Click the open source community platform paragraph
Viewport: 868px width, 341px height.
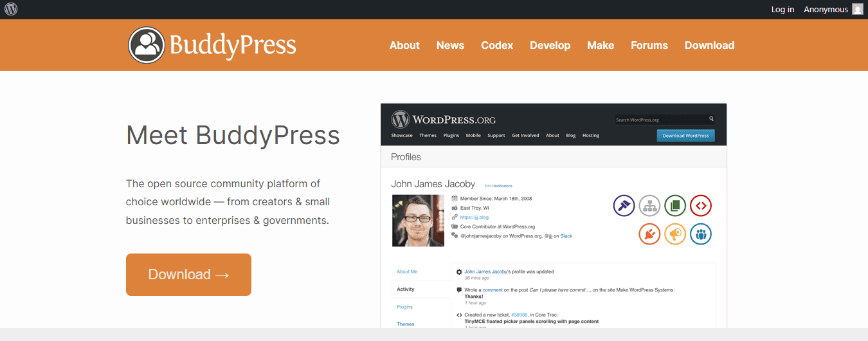pos(228,202)
